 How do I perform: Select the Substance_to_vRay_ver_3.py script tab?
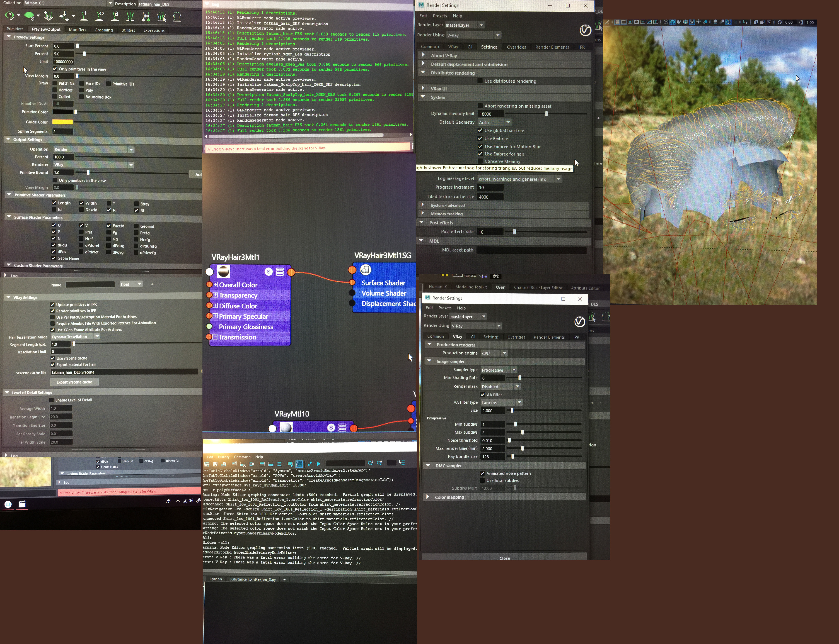coord(252,579)
